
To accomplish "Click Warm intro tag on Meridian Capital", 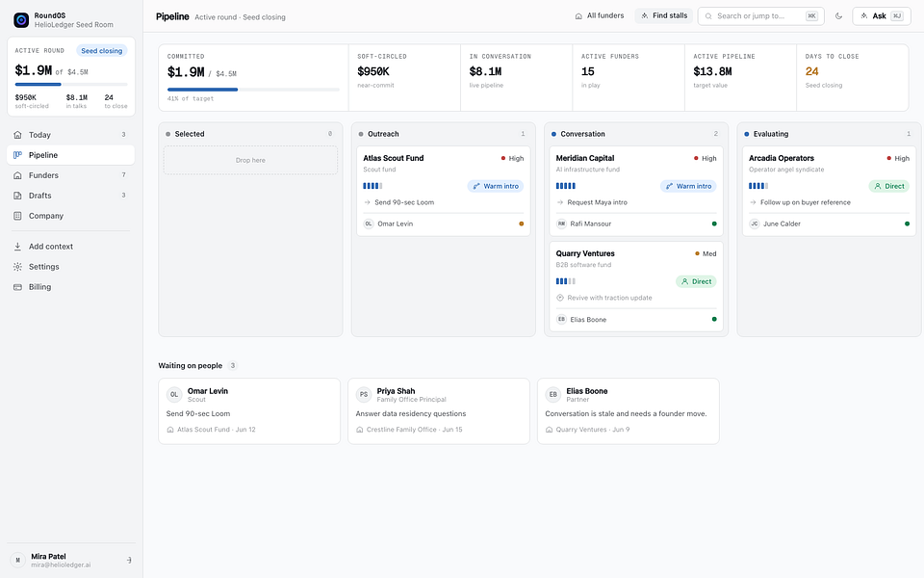I will (x=688, y=186).
